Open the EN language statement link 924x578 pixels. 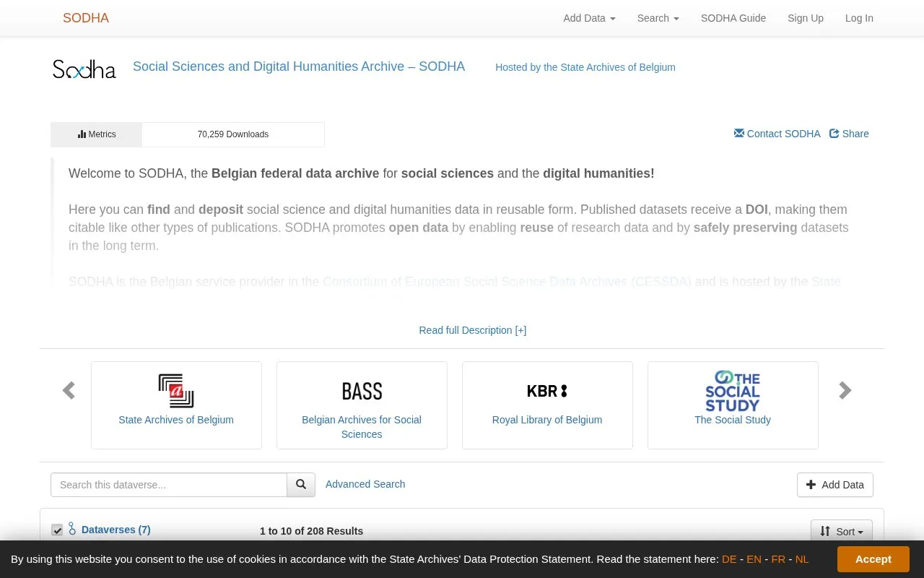754,559
